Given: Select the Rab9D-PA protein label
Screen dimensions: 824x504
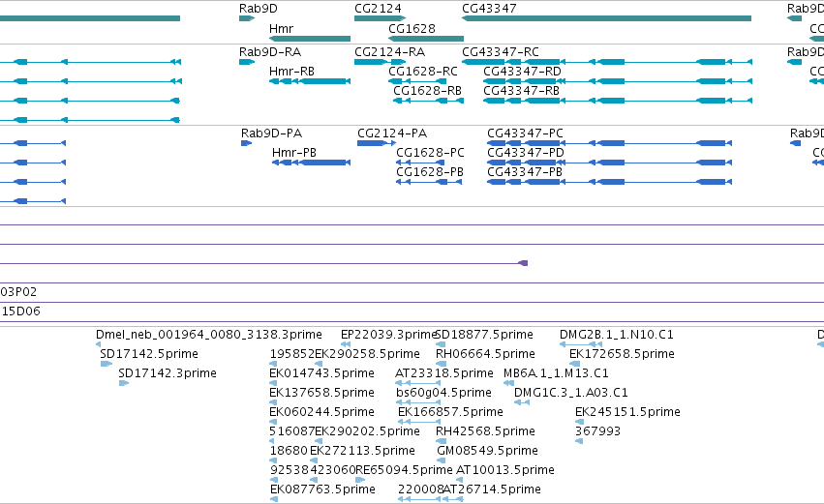Looking at the screenshot, I should pos(272,133).
